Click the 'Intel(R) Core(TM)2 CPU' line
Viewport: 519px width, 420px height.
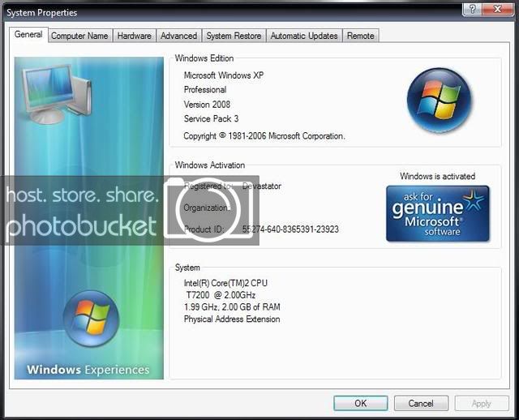coord(225,283)
